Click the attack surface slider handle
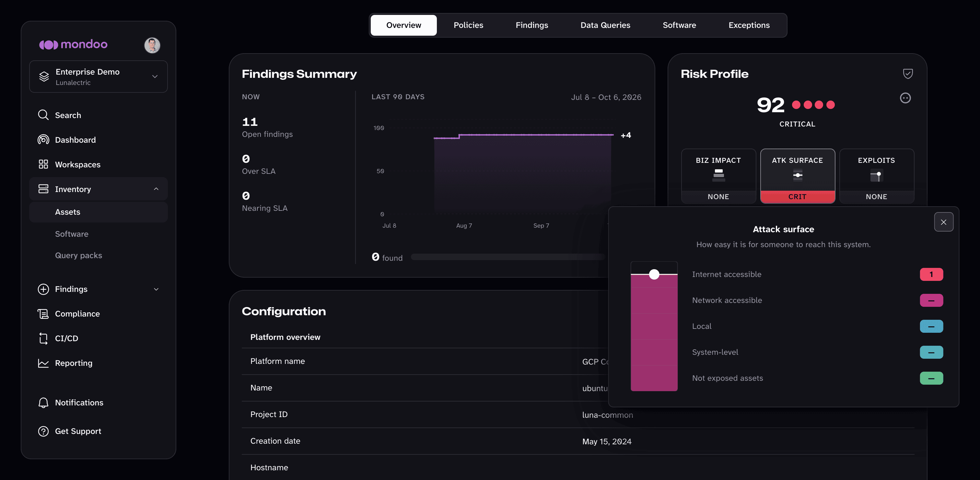The image size is (980, 480). 654,274
